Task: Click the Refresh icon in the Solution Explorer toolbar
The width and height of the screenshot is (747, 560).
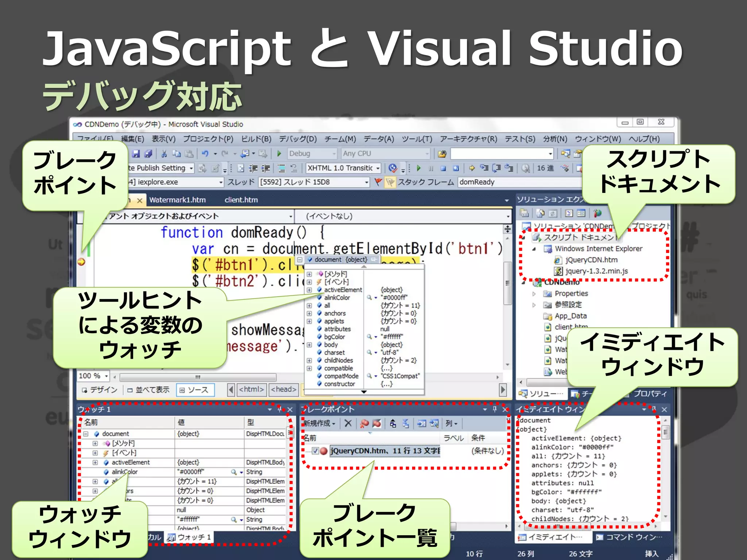Action: point(553,213)
